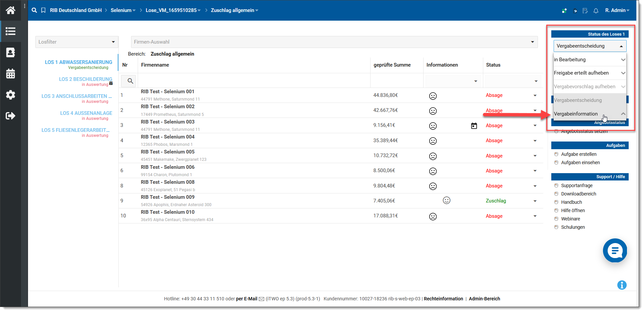Click the green and white squares header icon

564,11
